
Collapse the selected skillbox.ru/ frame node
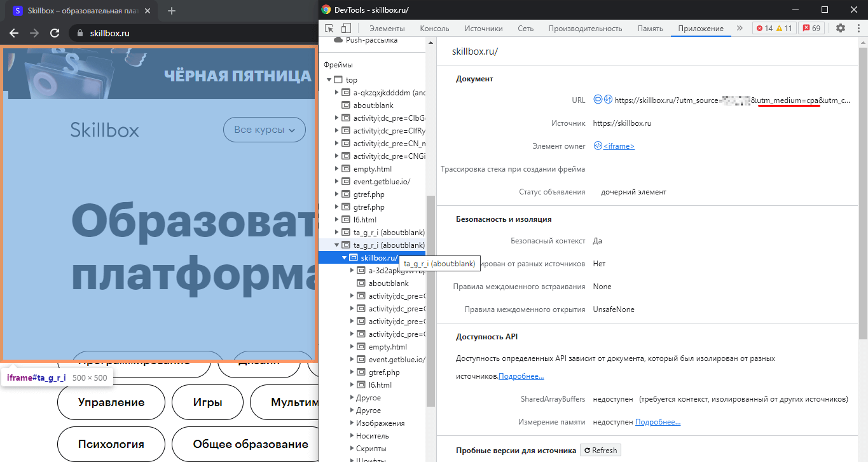[345, 258]
